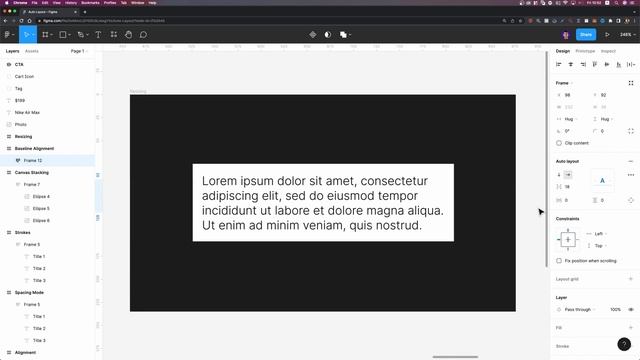Click the Y position field

tap(608, 95)
